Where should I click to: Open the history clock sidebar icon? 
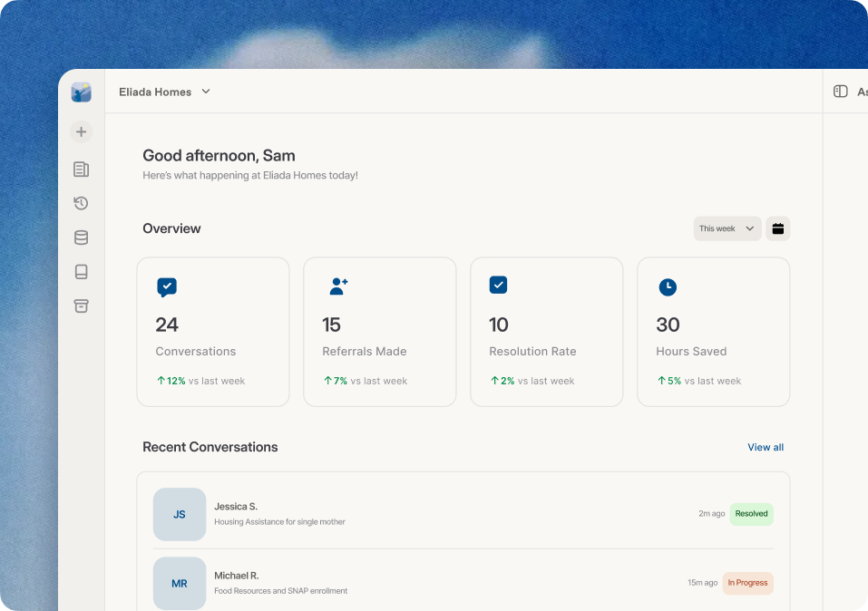click(82, 203)
